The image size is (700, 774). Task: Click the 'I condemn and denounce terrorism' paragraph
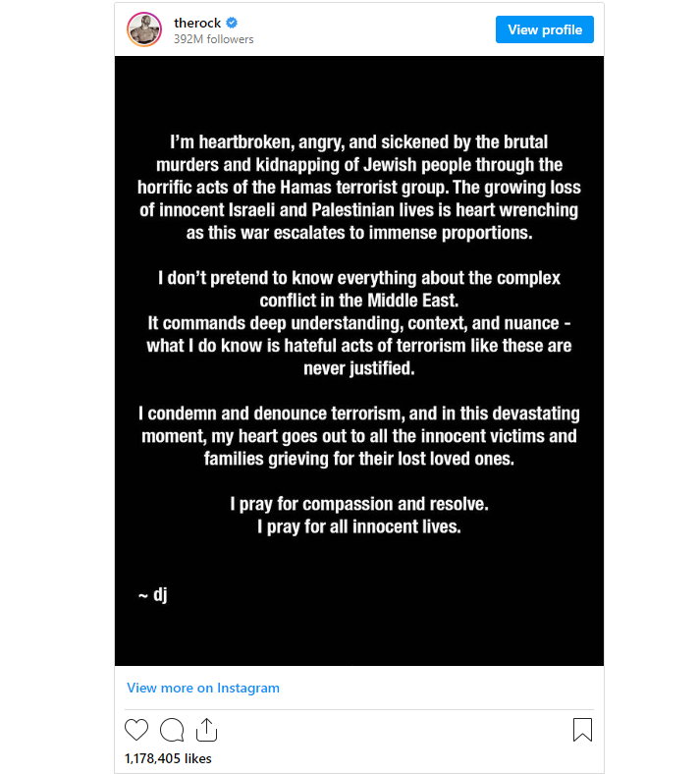359,436
